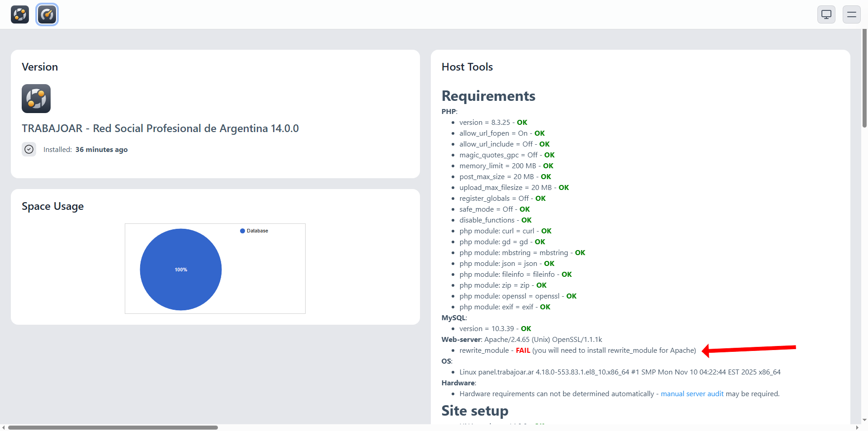This screenshot has height=431, width=868.
Task: Open the manual server audit link
Action: coord(692,394)
